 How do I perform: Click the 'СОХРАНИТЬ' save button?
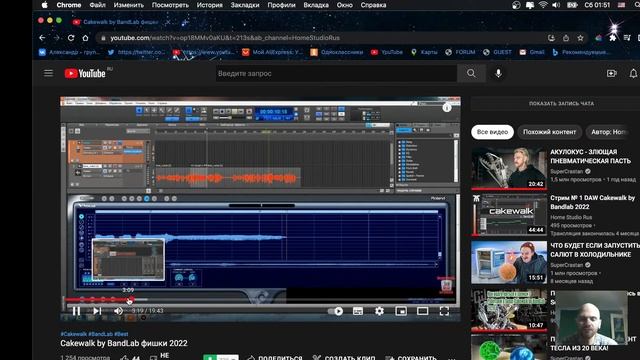(411, 358)
